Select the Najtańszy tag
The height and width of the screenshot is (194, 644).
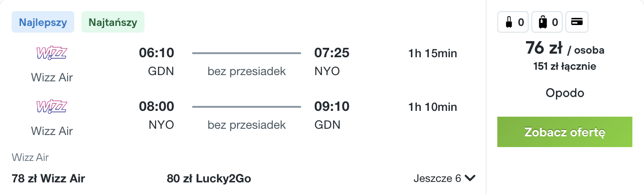coord(113,22)
